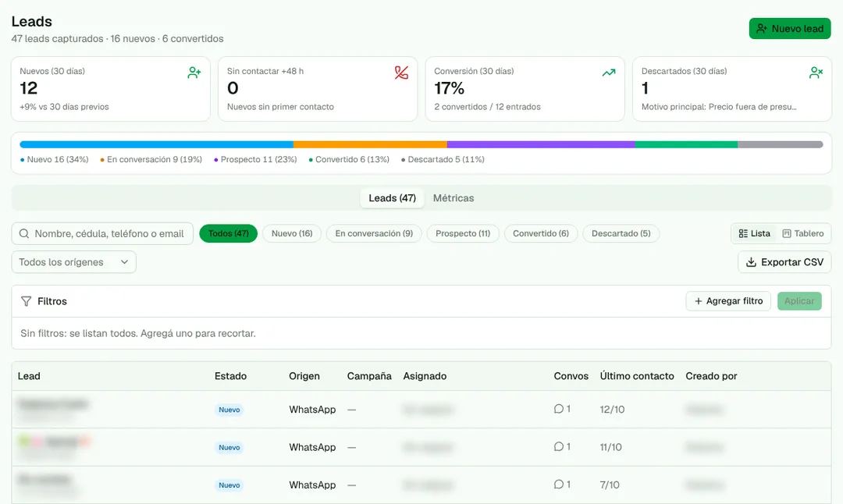Click the Nuevo badge in the 11/10 row
This screenshot has width=843, height=504.
(x=229, y=448)
